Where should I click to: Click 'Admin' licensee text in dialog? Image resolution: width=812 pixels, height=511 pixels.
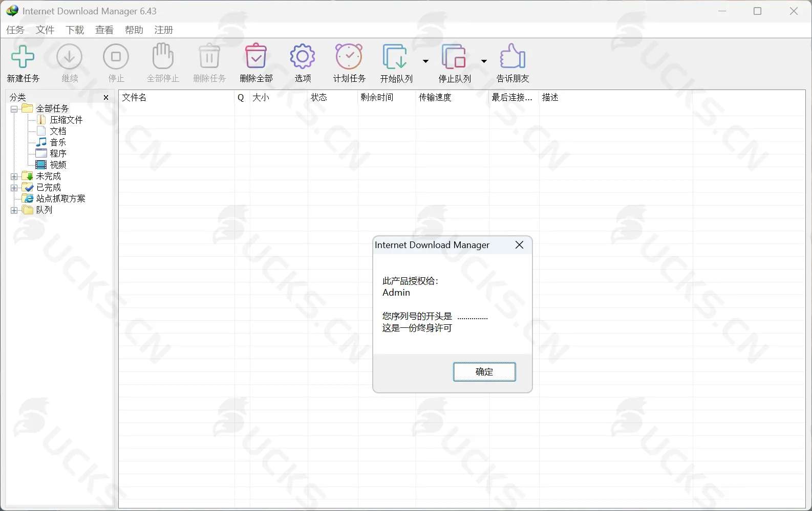[x=396, y=293]
